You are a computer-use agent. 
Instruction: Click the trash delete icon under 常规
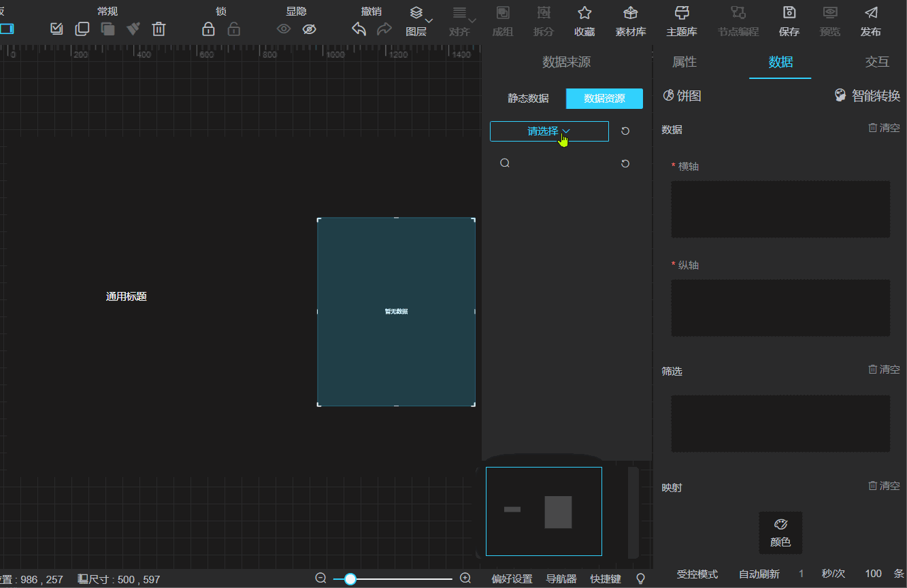point(159,29)
